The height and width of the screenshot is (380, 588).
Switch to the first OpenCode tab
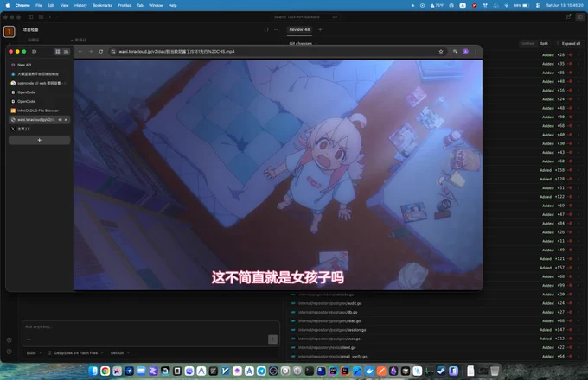point(40,92)
